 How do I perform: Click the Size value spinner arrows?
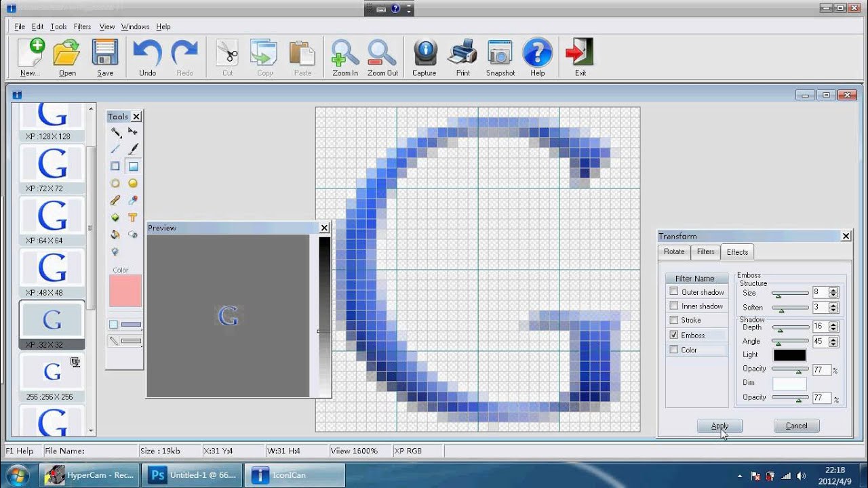click(x=833, y=292)
